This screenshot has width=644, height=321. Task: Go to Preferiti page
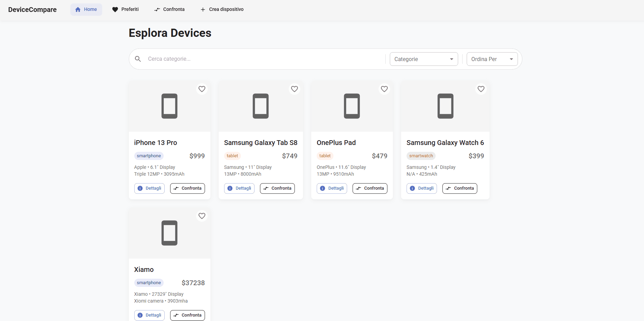125,10
